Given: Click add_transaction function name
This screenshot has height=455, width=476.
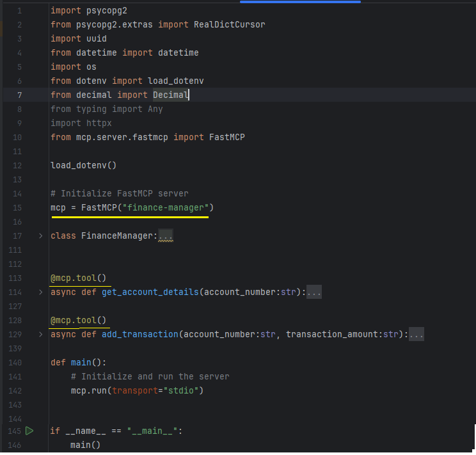Looking at the screenshot, I should click(140, 335).
